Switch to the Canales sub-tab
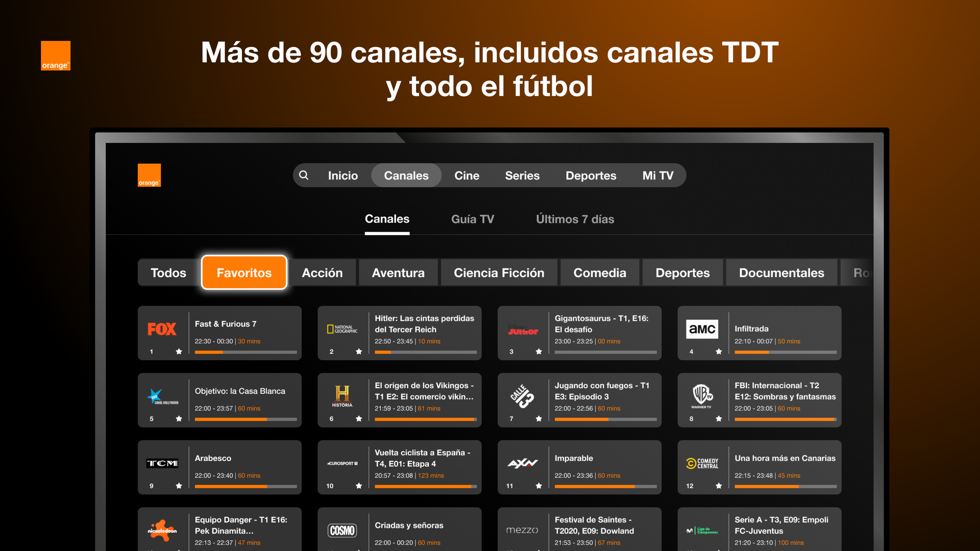This screenshot has height=551, width=980. coord(387,219)
